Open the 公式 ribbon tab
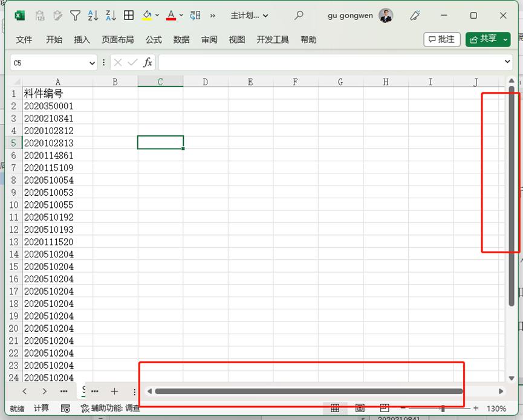Screen dimensions: 523x420 pyautogui.click(x=154, y=40)
